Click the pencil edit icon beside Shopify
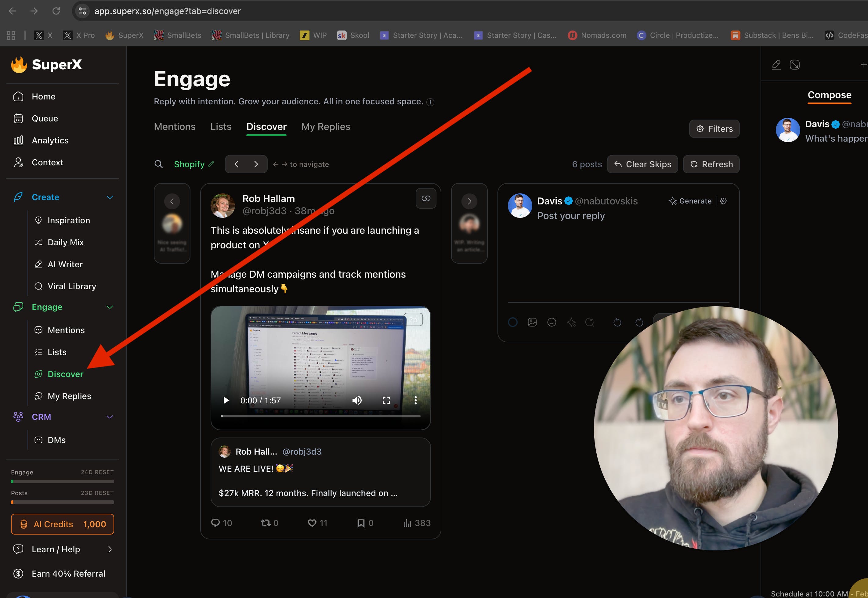This screenshot has width=868, height=598. [211, 164]
